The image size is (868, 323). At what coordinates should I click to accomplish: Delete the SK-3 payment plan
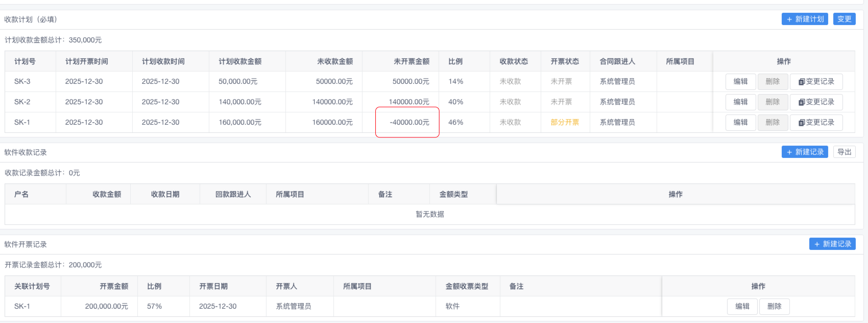(773, 81)
